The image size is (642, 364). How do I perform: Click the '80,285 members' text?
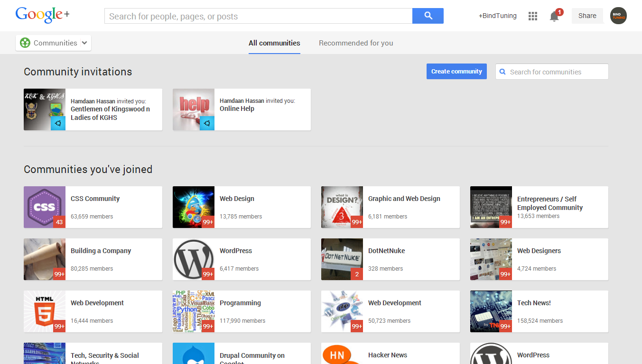tap(92, 269)
